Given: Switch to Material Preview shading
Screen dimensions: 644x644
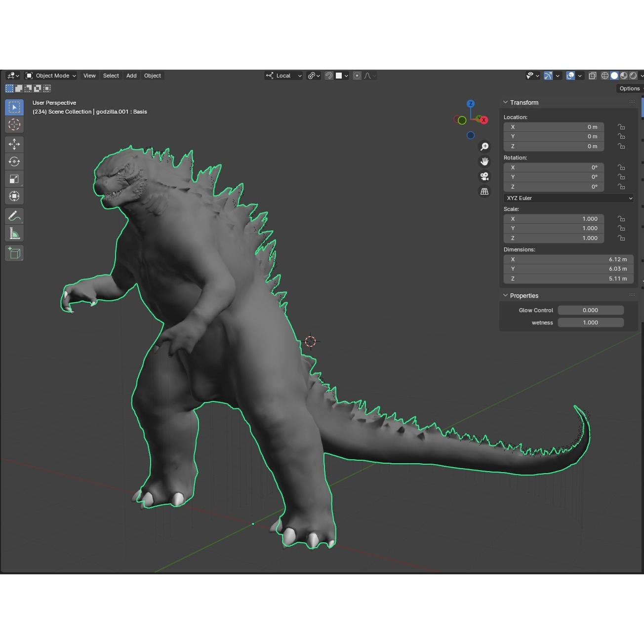Looking at the screenshot, I should coord(624,76).
